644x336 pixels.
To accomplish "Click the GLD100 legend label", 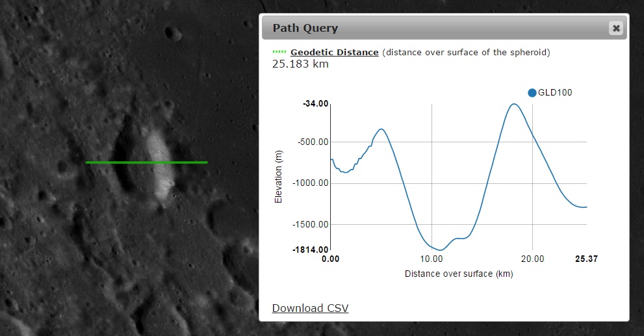I will (x=555, y=93).
